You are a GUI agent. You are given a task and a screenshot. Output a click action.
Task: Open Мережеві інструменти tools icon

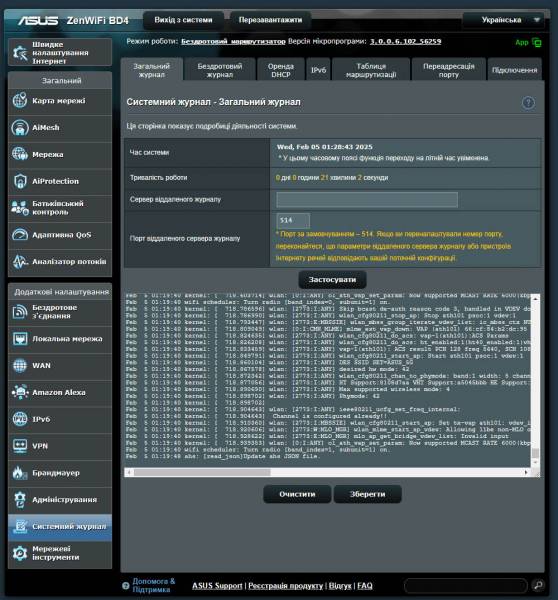(20, 553)
